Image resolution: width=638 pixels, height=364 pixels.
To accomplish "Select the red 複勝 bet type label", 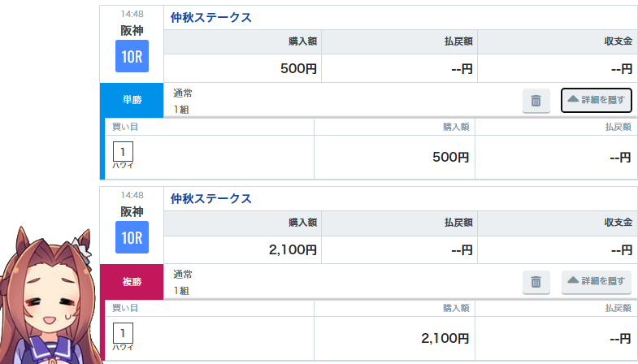I will (132, 281).
